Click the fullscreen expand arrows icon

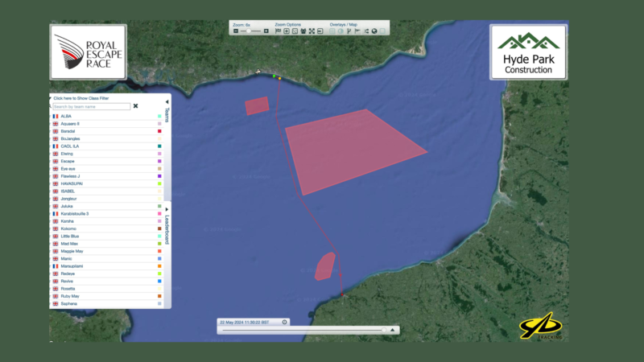[x=312, y=31]
